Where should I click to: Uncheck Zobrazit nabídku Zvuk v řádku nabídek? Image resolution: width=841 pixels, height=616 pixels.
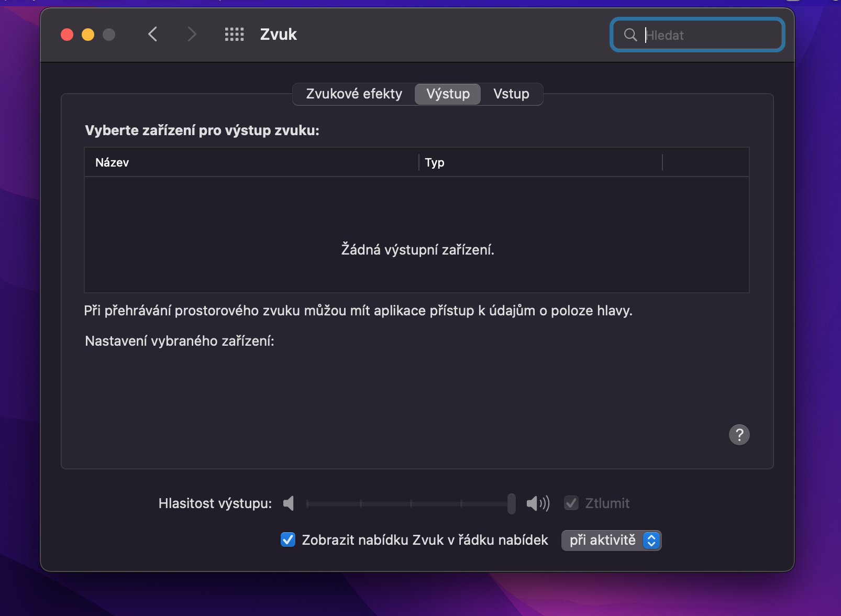288,540
